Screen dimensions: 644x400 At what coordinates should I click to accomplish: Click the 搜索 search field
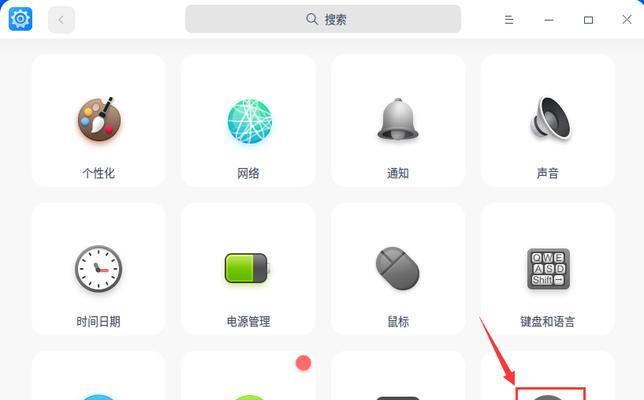[x=323, y=19]
